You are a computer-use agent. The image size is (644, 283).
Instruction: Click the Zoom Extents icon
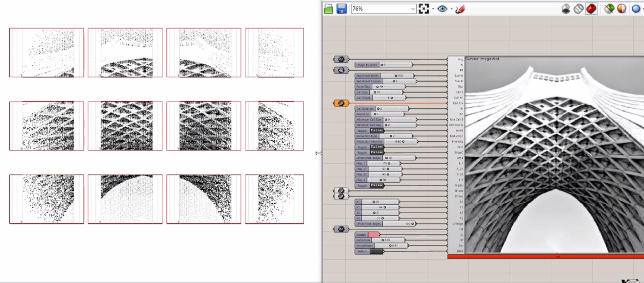tap(424, 9)
